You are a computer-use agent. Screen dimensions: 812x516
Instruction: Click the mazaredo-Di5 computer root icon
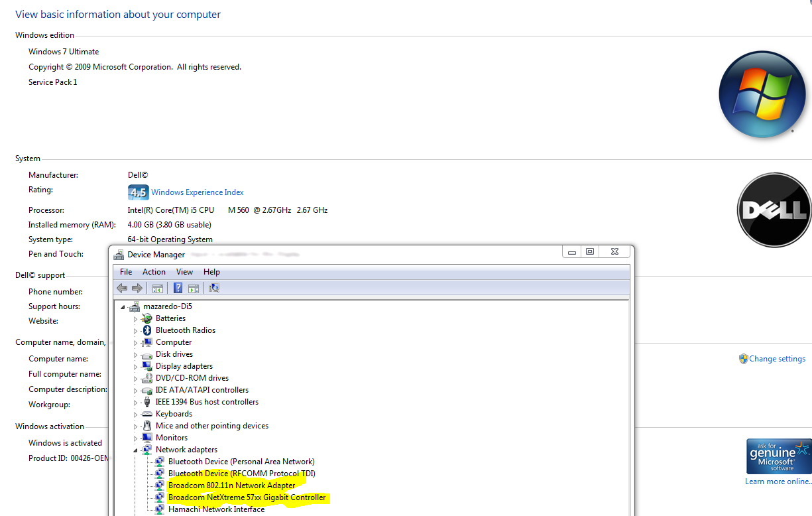(135, 306)
